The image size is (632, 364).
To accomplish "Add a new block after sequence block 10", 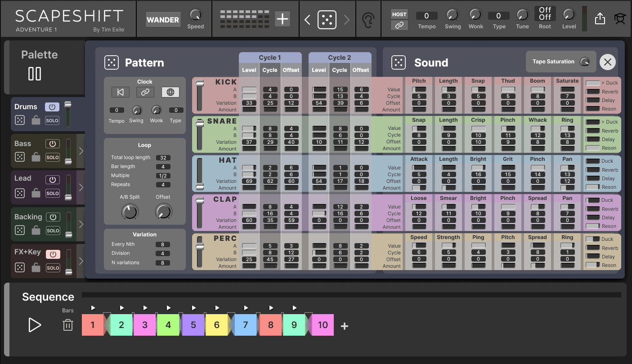I will 345,326.
